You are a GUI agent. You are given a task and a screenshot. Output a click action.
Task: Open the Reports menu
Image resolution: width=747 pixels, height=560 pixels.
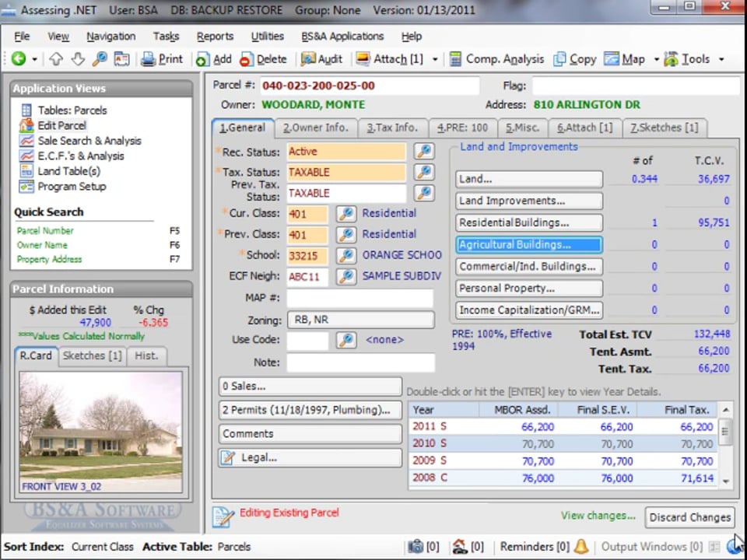(x=215, y=37)
